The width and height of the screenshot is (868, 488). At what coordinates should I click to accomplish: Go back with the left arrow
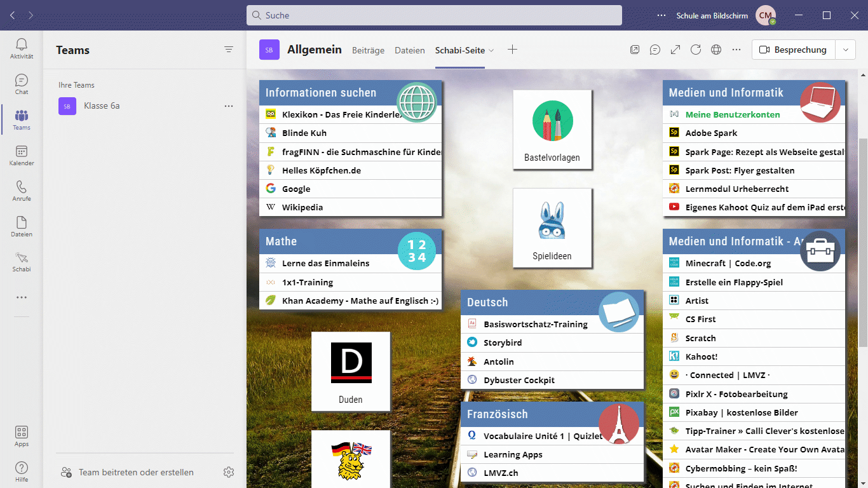(x=12, y=15)
